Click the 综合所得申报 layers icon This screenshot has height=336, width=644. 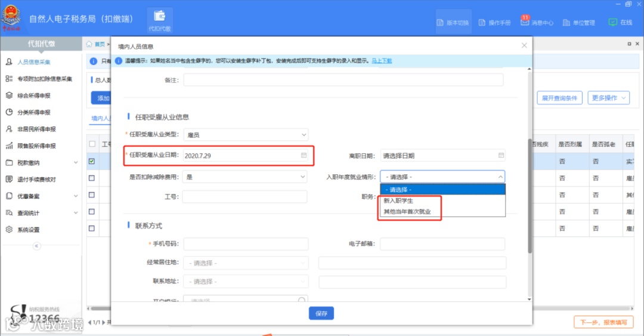[x=9, y=95]
